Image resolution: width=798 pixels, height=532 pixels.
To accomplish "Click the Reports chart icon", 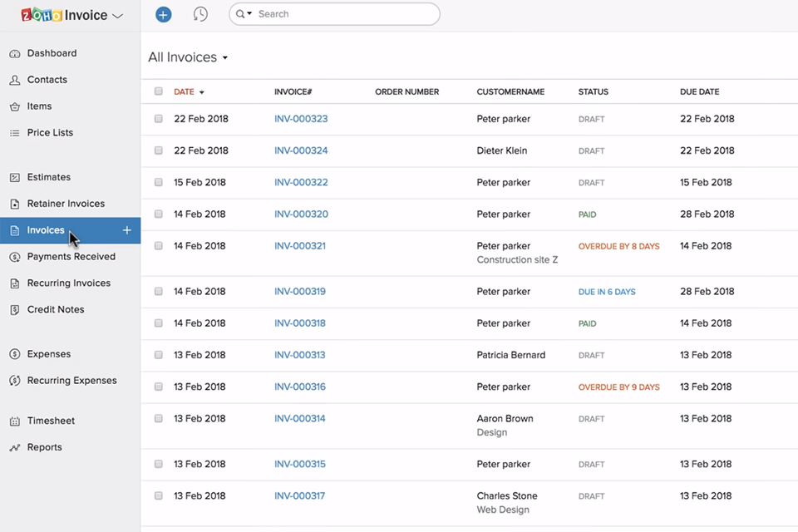I will tap(14, 448).
